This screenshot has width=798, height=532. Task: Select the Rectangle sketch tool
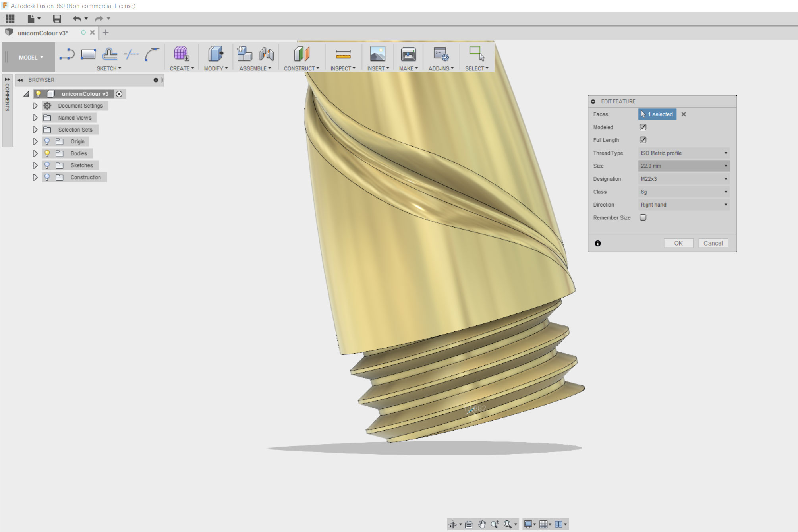[x=88, y=54]
